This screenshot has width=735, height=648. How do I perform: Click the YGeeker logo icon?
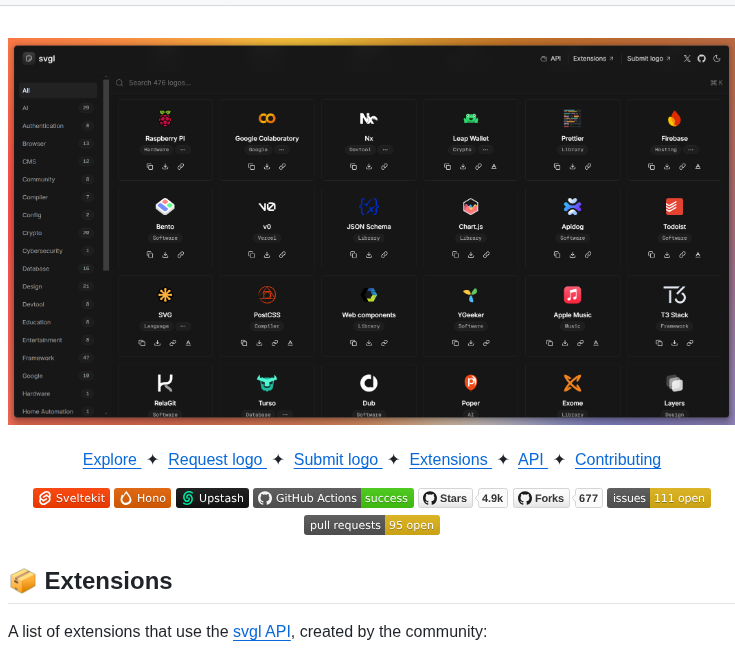(471, 294)
